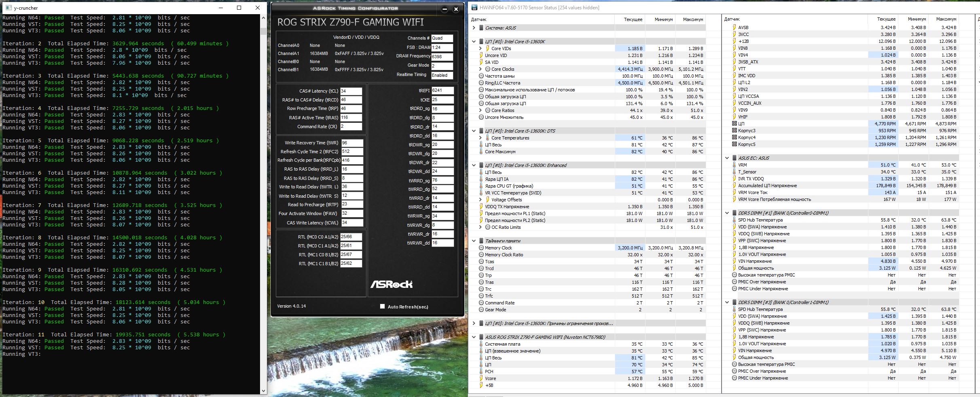
Task: Click the tREFI value field
Action: coord(442,91)
